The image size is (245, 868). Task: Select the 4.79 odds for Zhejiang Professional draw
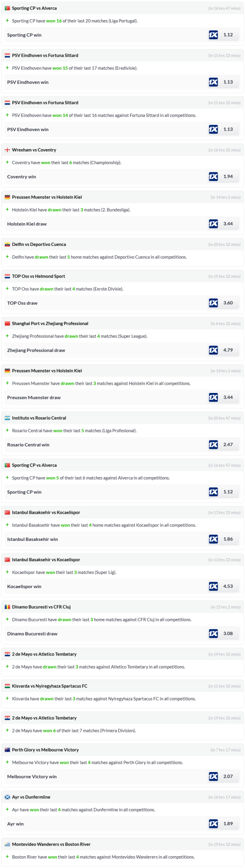click(x=228, y=350)
